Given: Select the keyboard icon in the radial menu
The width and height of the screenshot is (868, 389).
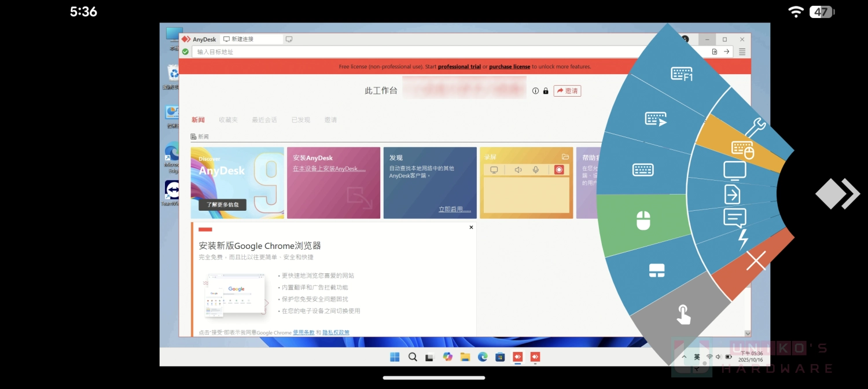Looking at the screenshot, I should click(642, 170).
